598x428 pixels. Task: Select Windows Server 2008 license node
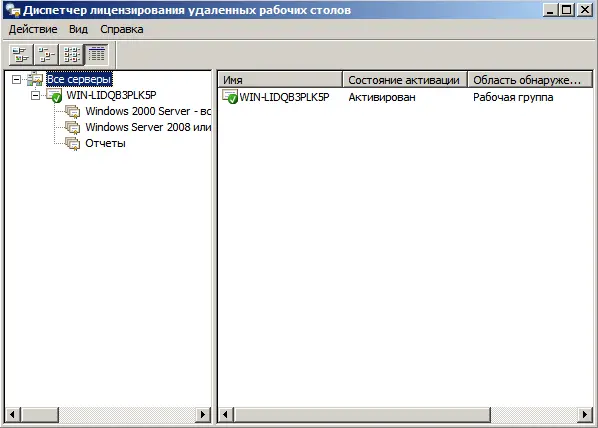(x=148, y=127)
